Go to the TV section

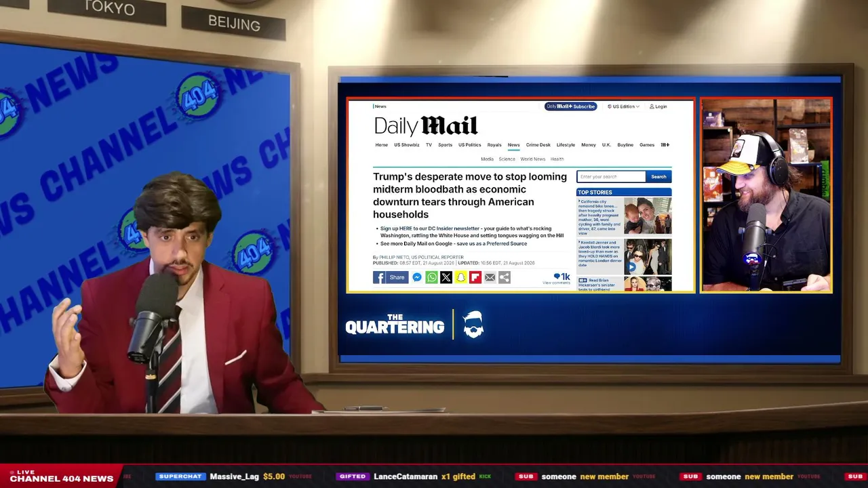(429, 144)
